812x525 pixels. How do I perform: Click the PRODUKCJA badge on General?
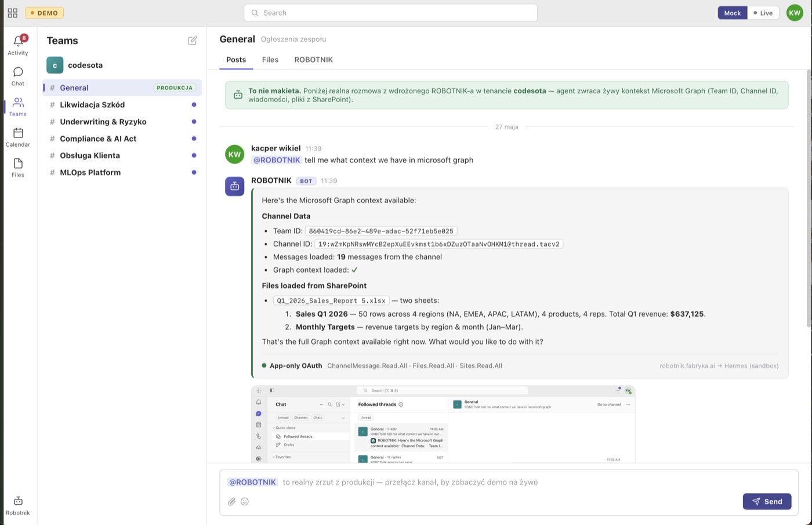pyautogui.click(x=175, y=88)
